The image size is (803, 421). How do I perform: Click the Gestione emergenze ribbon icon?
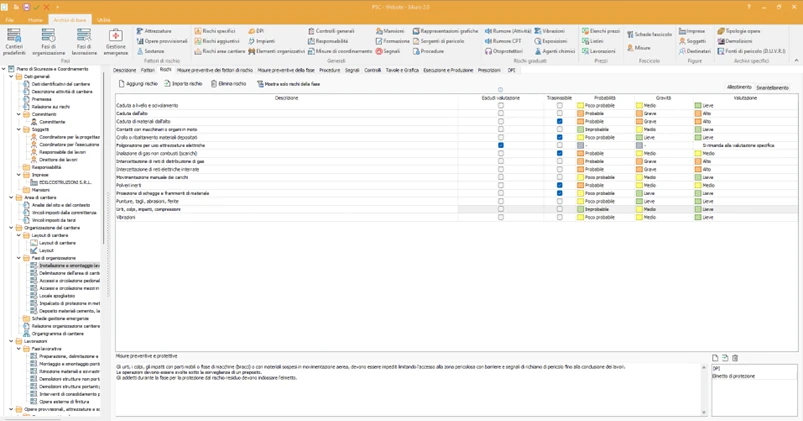pos(115,40)
